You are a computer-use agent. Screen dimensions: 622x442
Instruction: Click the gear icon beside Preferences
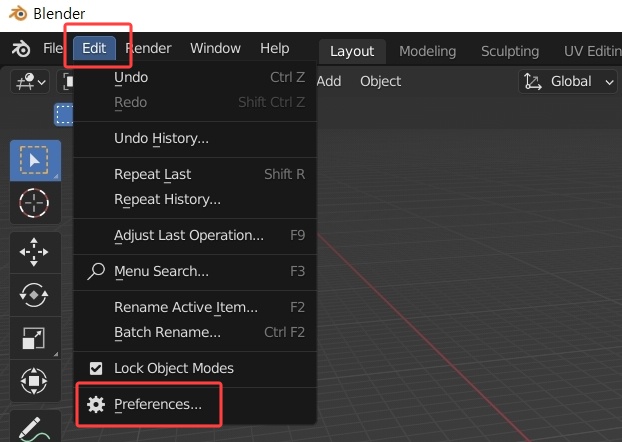96,404
